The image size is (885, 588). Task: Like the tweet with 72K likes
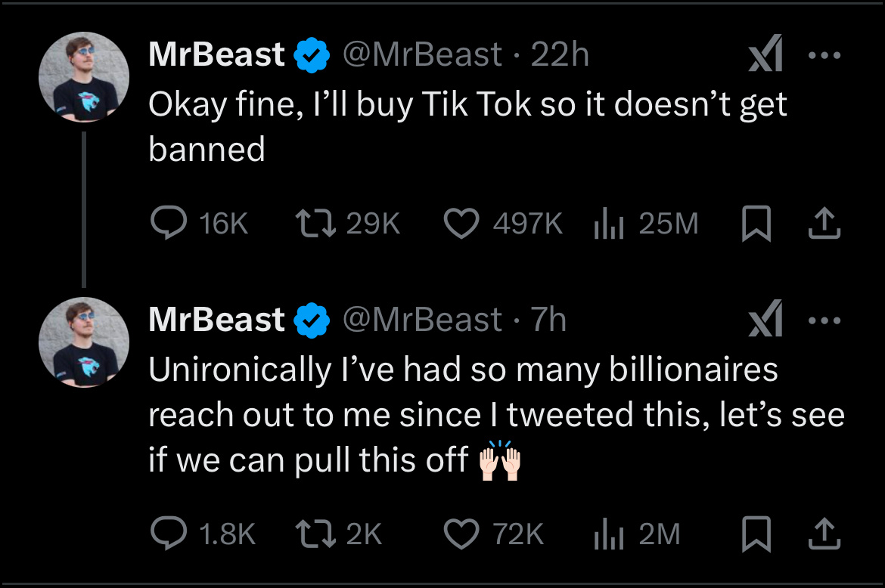tap(461, 534)
